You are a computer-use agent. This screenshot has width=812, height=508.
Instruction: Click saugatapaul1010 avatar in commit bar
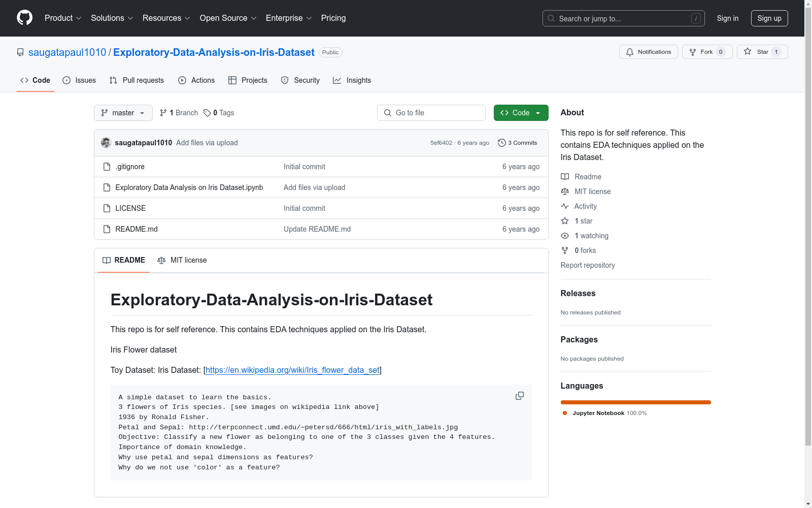point(106,143)
